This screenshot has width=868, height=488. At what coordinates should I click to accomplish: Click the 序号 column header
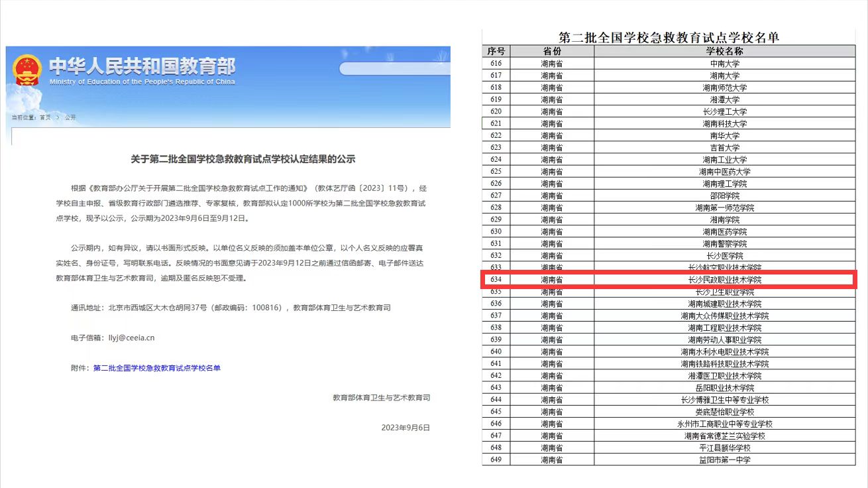[496, 51]
